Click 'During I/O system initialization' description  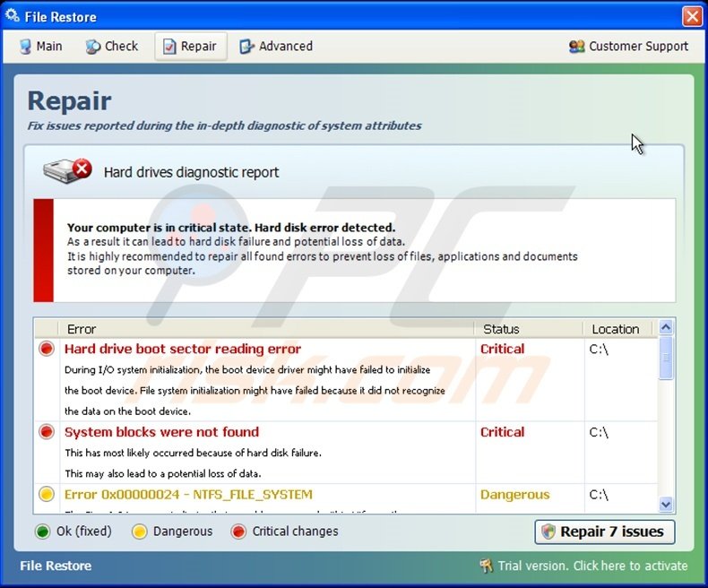coord(247,369)
